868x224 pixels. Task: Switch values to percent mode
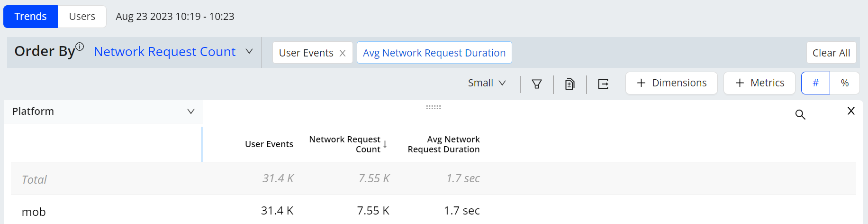[845, 83]
